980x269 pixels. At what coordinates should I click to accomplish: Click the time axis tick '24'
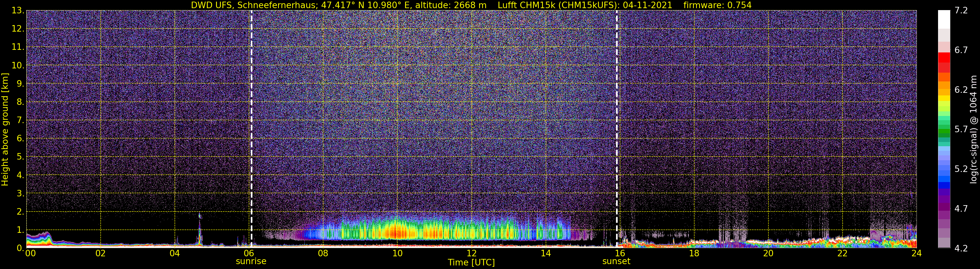point(917,253)
